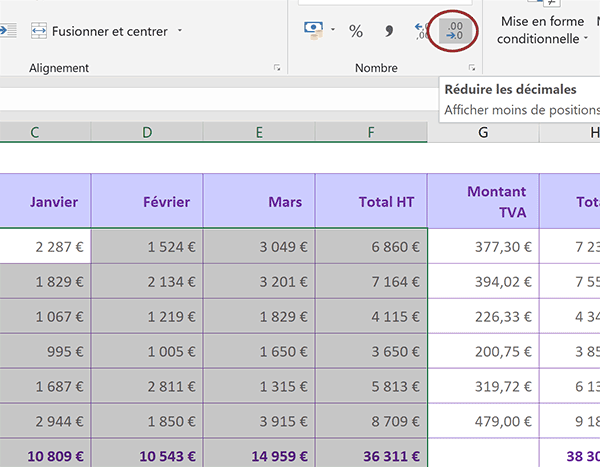Select column D header

coord(147,132)
